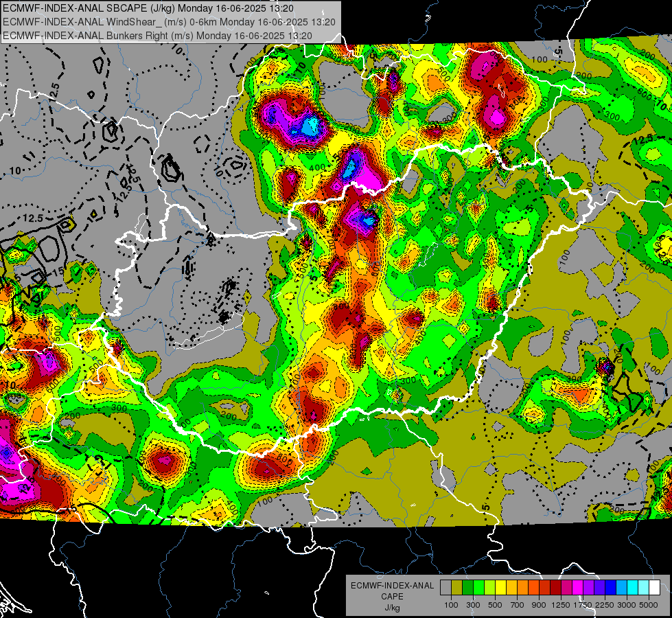Click the legend value 2250

coord(605,605)
